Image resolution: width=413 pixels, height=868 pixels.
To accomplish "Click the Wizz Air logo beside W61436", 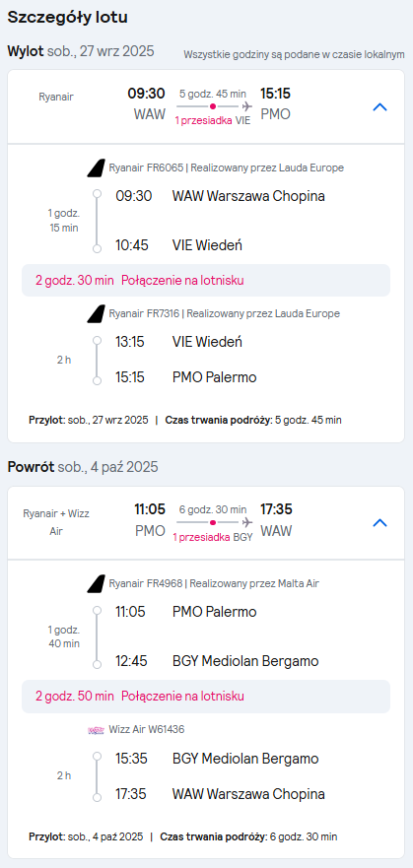I will pyautogui.click(x=97, y=730).
